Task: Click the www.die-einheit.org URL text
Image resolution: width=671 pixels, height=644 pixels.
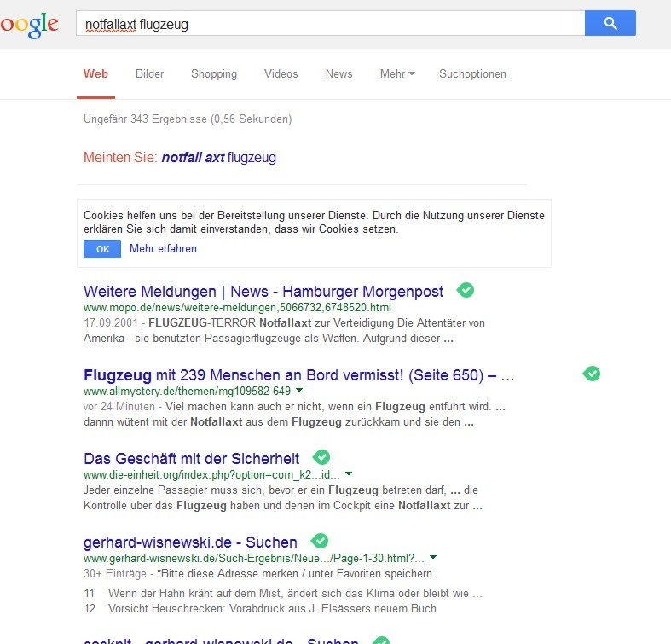Action: (x=211, y=474)
